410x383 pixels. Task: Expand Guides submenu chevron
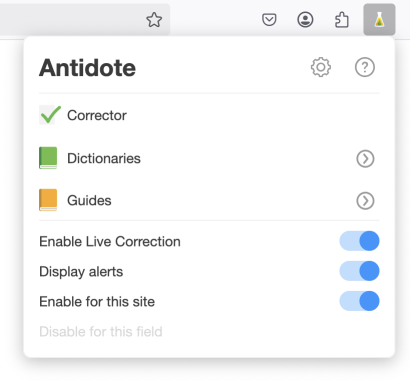(x=365, y=201)
